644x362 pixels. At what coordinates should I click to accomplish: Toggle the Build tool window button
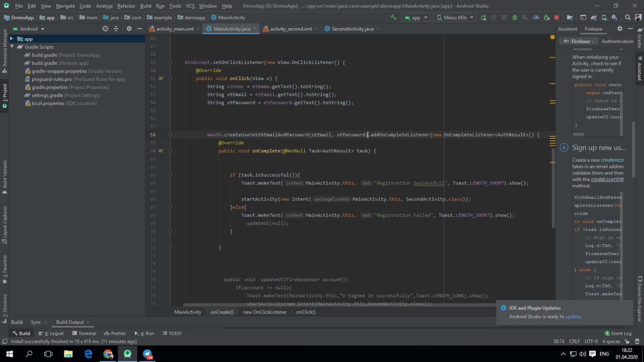(x=21, y=333)
